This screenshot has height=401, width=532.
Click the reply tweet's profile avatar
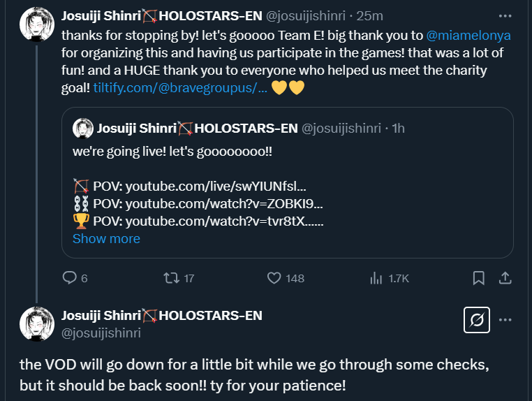click(36, 323)
